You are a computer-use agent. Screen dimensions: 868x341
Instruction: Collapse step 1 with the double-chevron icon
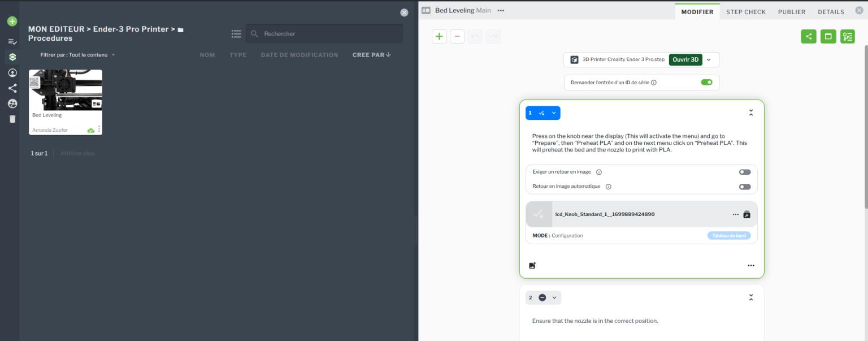pyautogui.click(x=751, y=113)
